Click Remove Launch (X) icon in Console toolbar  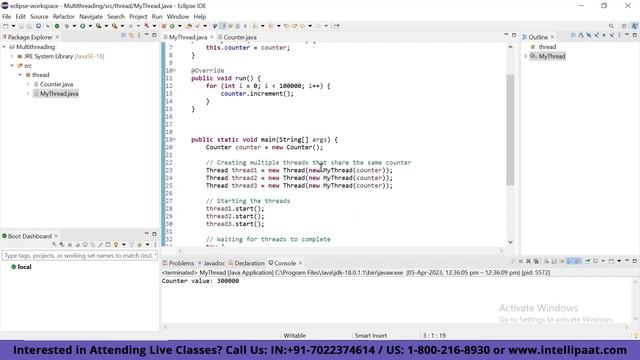pyautogui.click(x=528, y=261)
